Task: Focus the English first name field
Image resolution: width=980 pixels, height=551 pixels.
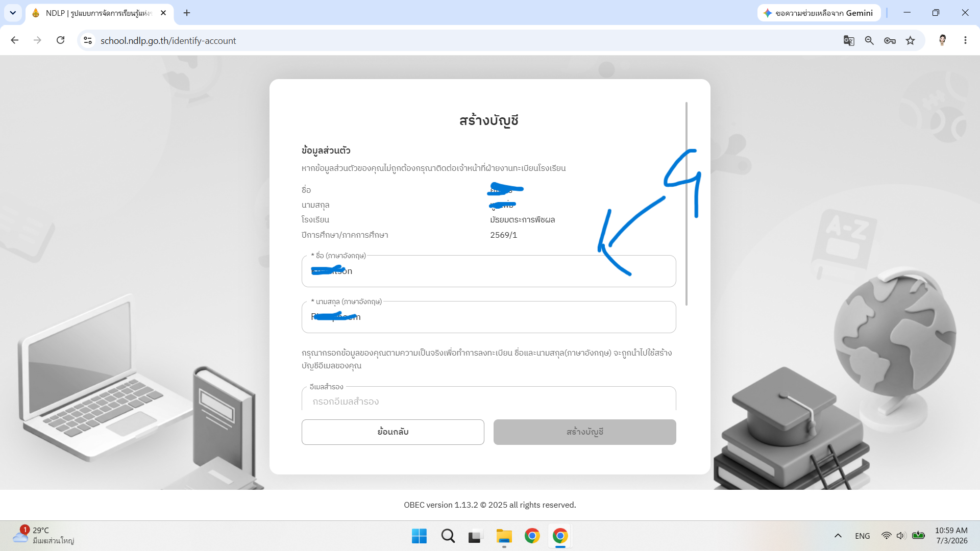Action: tap(488, 271)
